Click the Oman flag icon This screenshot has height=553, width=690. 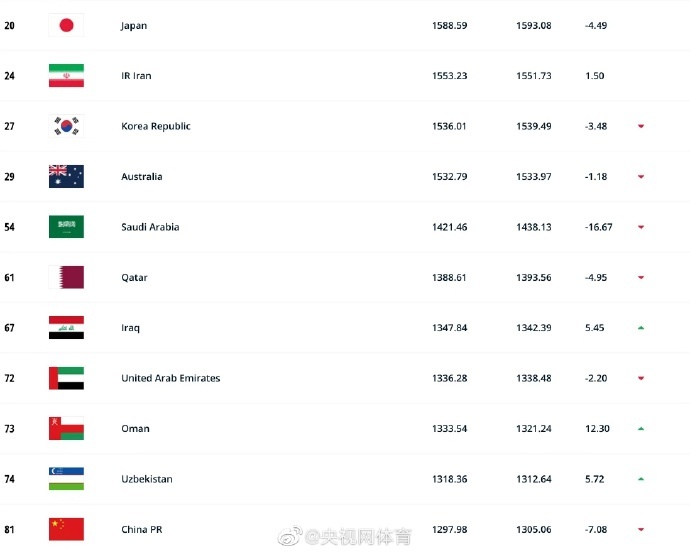point(66,428)
